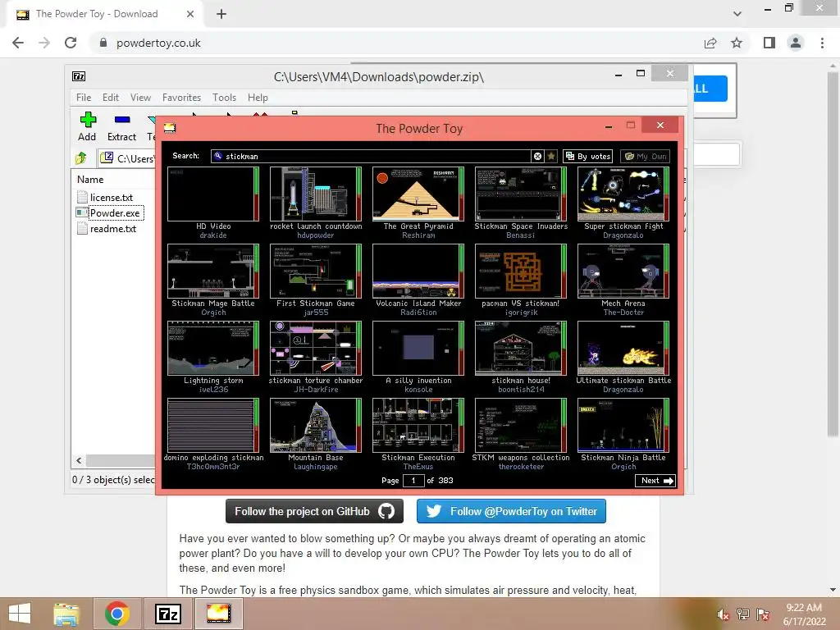Click 7-Zip Add toolbar icon
This screenshot has height=630, width=840.
click(87, 127)
